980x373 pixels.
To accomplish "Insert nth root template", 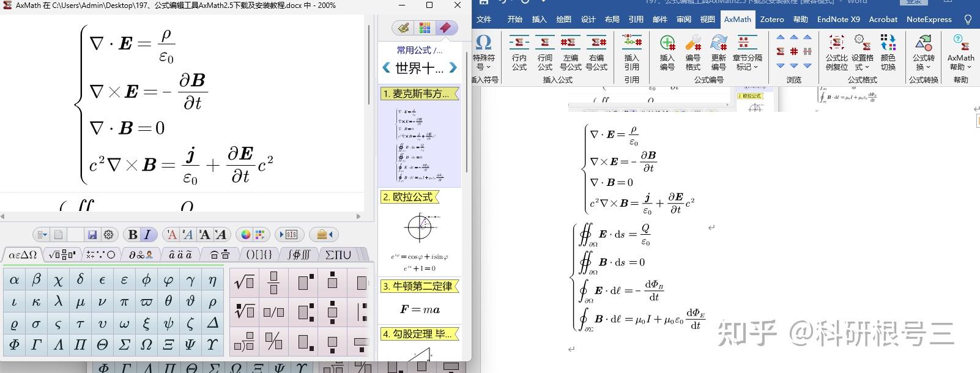I will tap(244, 311).
